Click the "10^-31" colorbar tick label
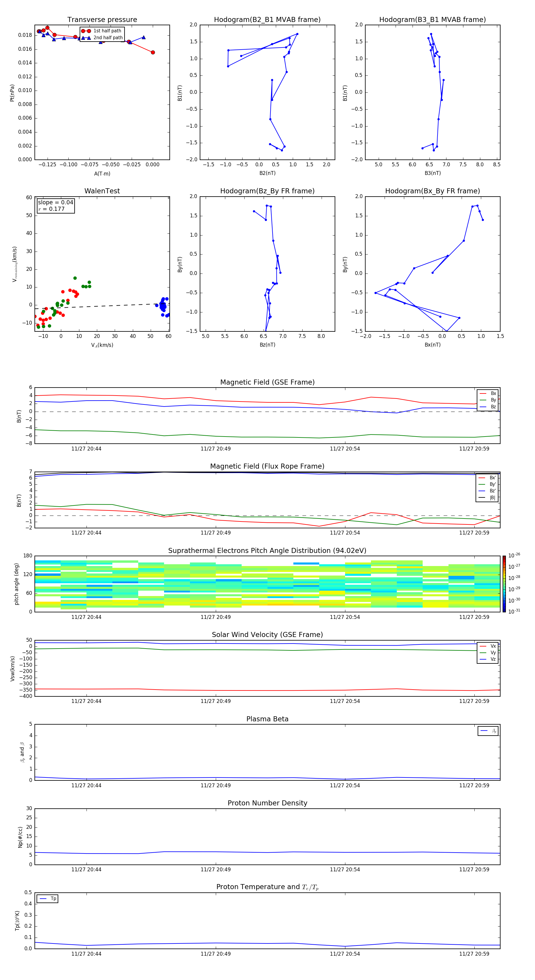Screen dimensions: 535x980 coord(514,611)
